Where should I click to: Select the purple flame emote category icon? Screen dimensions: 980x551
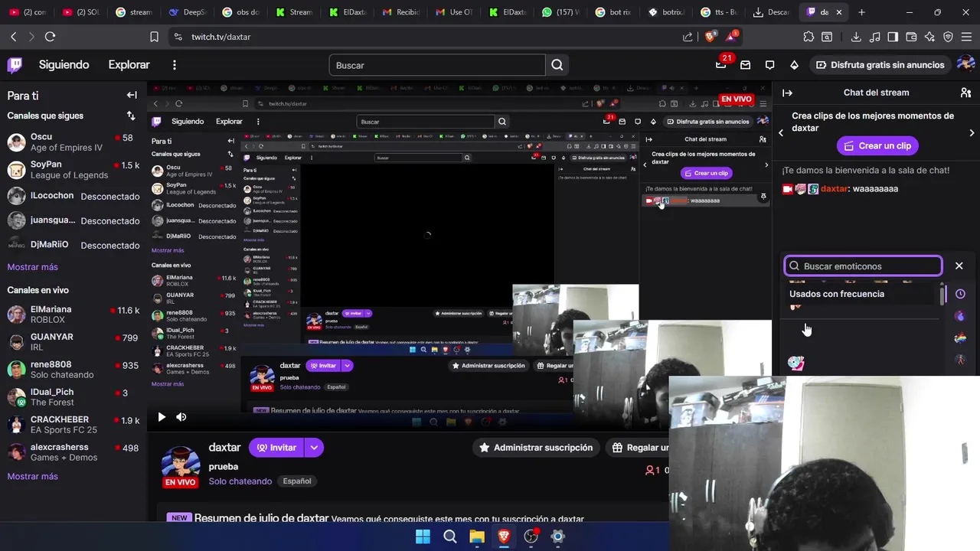click(960, 316)
